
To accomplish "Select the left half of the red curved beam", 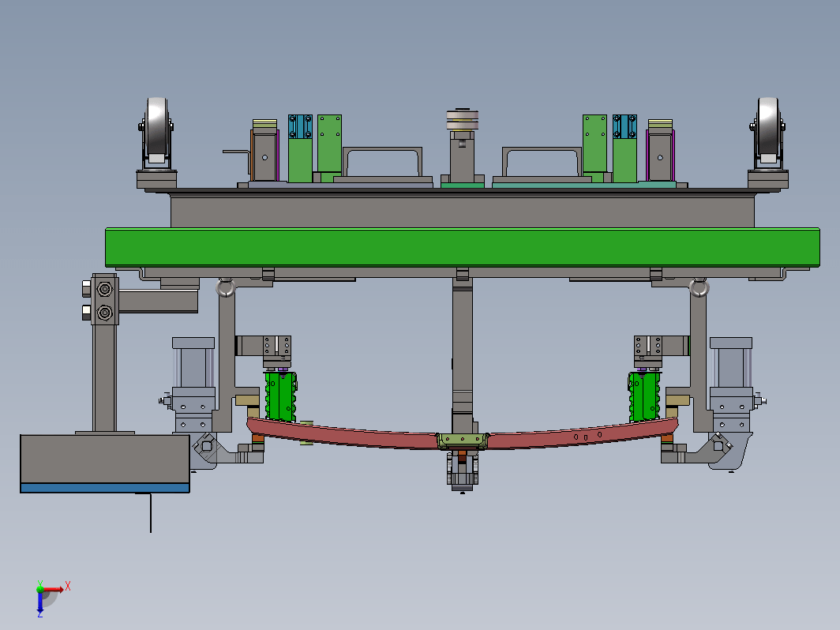I will (x=343, y=433).
